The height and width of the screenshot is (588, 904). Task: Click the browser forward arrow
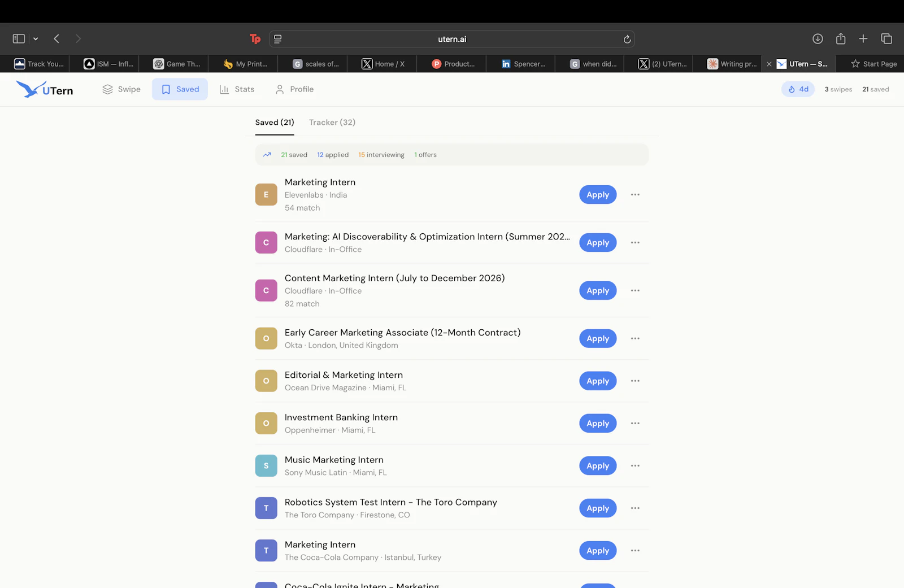coord(78,39)
